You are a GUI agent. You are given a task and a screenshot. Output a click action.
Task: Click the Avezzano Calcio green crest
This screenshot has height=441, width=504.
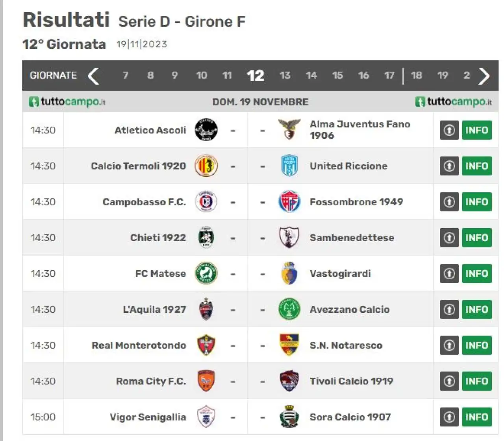pyautogui.click(x=289, y=309)
